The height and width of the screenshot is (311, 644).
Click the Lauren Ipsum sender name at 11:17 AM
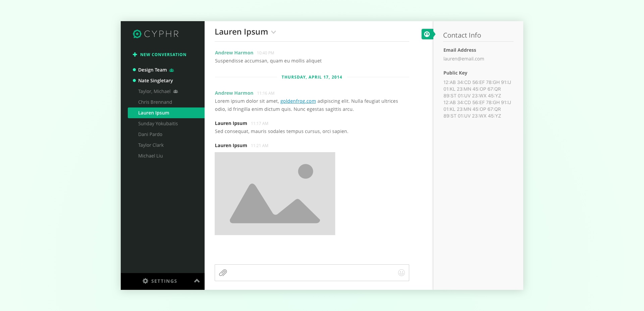click(x=231, y=123)
